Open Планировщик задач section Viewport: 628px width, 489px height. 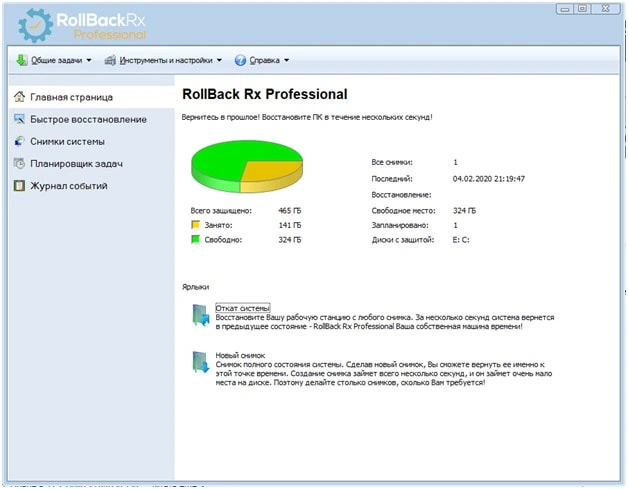tap(91, 164)
